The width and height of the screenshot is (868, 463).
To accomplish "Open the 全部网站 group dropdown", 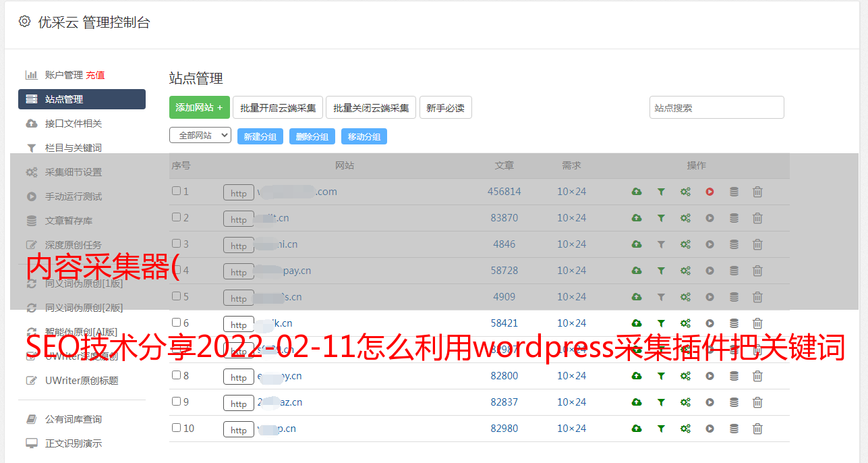I will click(x=200, y=136).
